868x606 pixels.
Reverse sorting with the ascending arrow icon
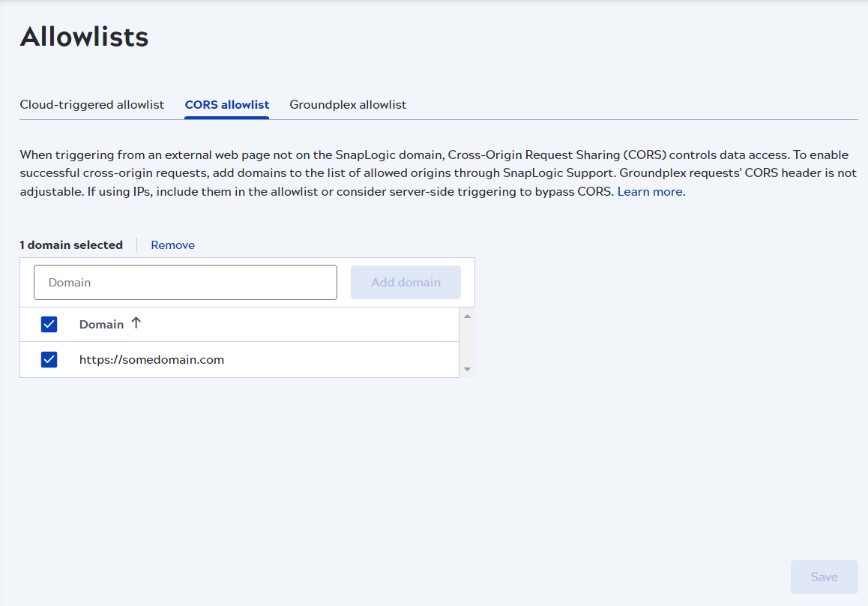[x=136, y=322]
